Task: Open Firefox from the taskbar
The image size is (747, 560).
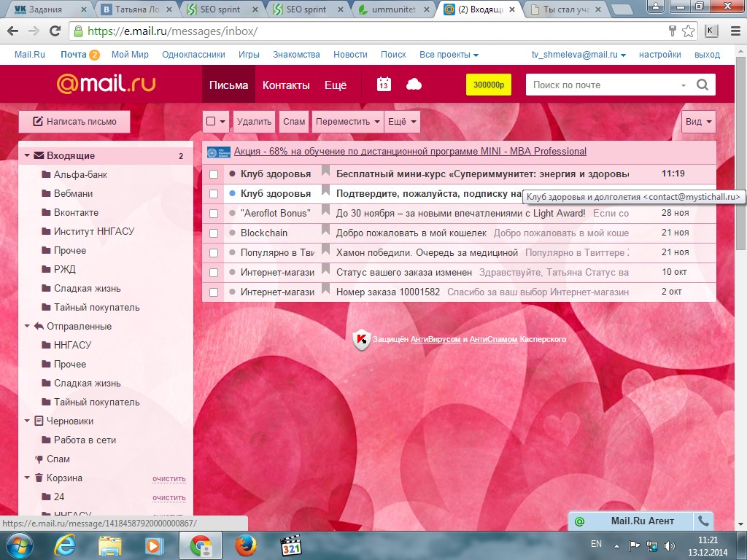Action: click(x=246, y=545)
